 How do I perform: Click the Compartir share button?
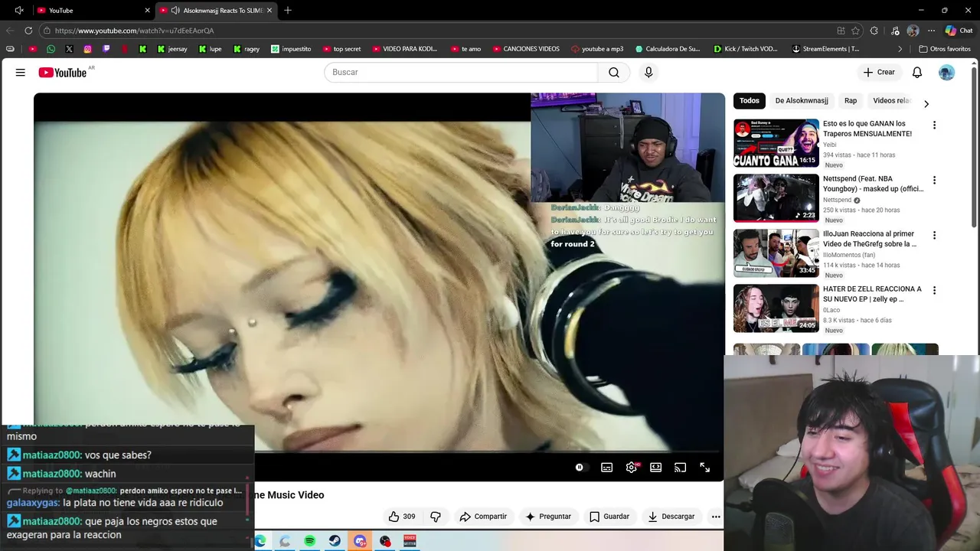[483, 517]
